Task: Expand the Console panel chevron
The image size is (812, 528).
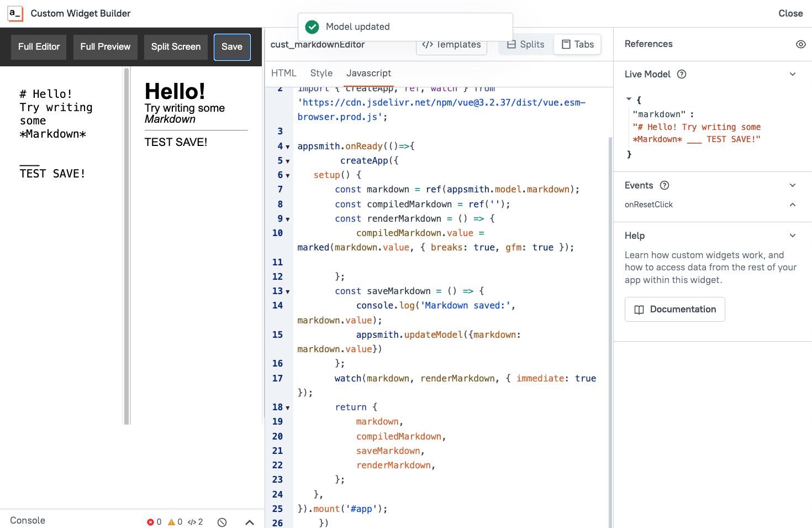Action: 250,522
